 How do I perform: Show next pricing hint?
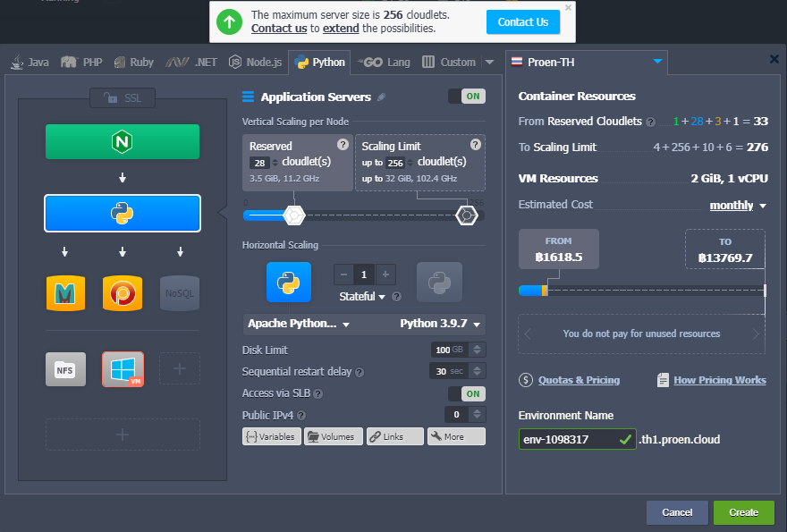756,334
